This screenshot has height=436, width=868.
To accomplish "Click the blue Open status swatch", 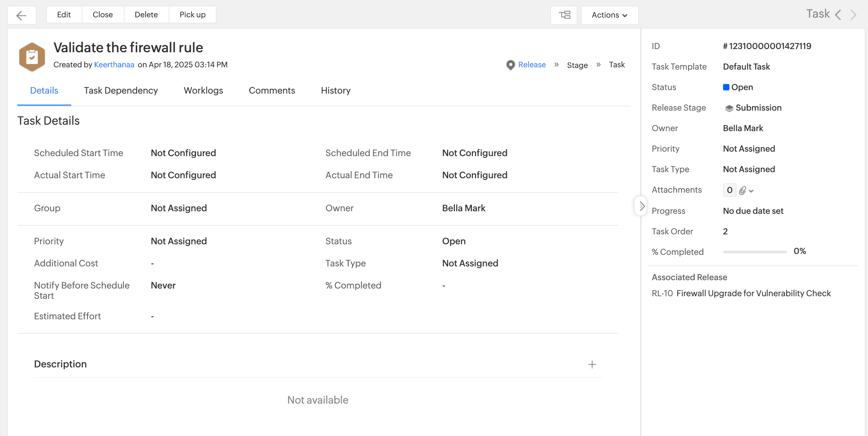I will (x=726, y=88).
